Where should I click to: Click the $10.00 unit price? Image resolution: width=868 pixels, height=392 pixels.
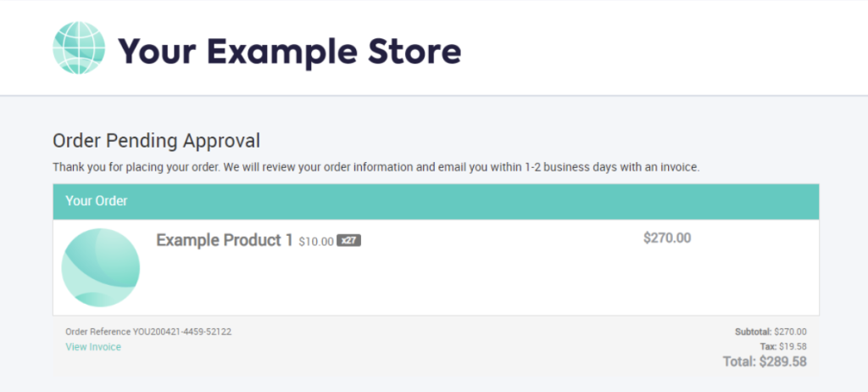[x=316, y=242]
